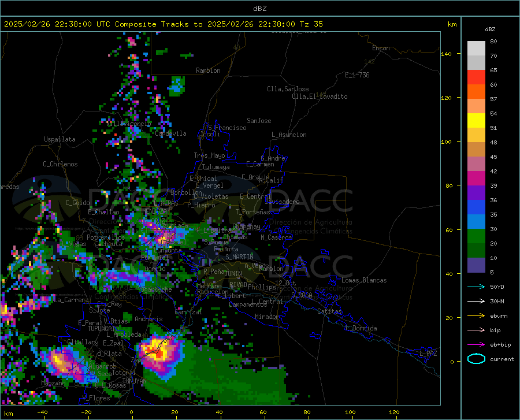Click the 'V_Flores' map label
The image size is (520, 420).
click(96, 398)
